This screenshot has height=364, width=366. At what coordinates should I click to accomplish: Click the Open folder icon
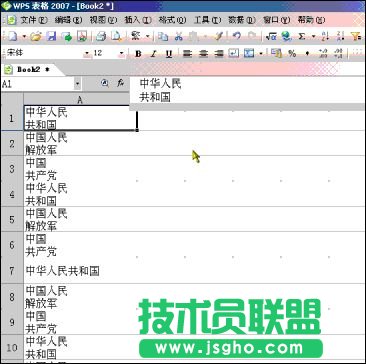pyautogui.click(x=36, y=36)
